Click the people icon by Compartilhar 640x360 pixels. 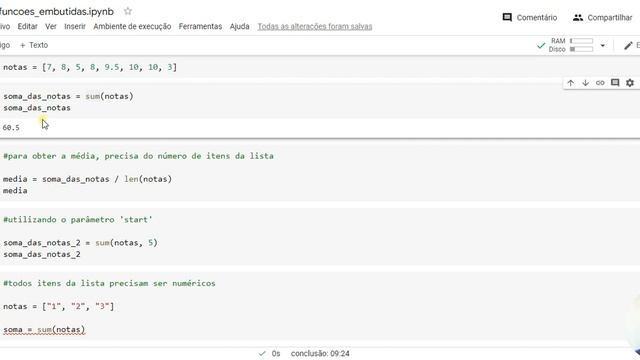[578, 18]
